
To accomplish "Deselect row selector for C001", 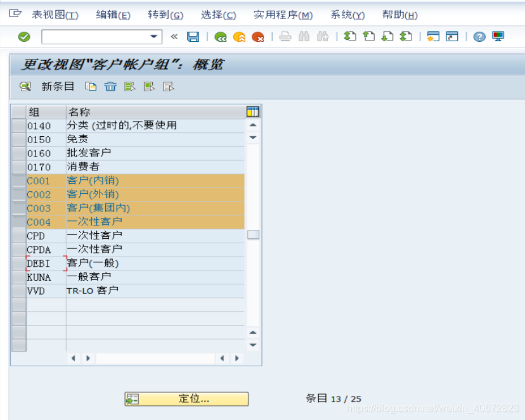I will [19, 181].
